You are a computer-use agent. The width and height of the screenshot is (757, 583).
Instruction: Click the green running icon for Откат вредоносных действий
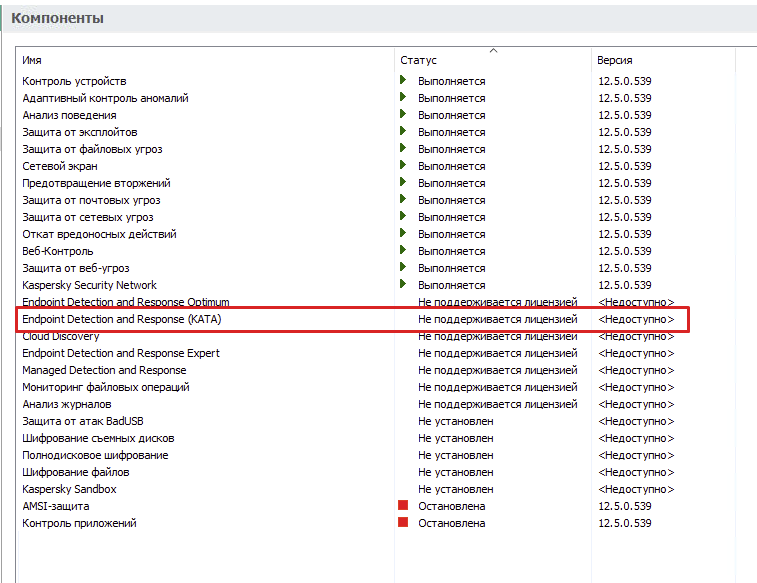[x=403, y=233]
